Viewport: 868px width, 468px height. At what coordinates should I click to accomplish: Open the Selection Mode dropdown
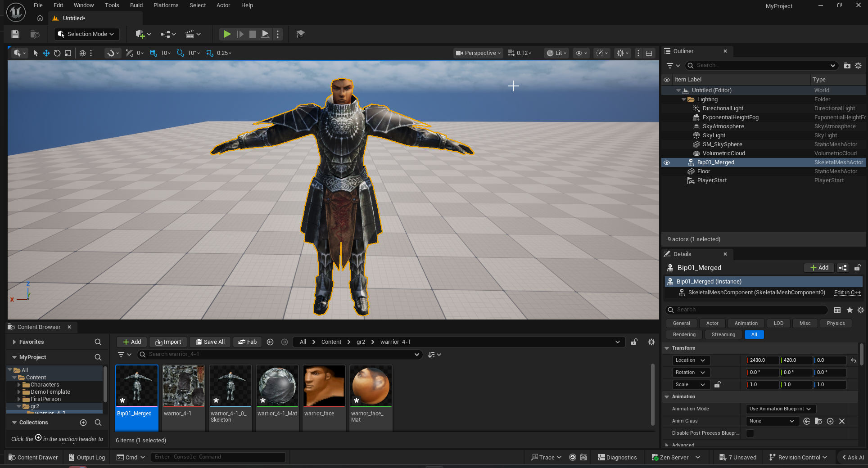(x=86, y=34)
